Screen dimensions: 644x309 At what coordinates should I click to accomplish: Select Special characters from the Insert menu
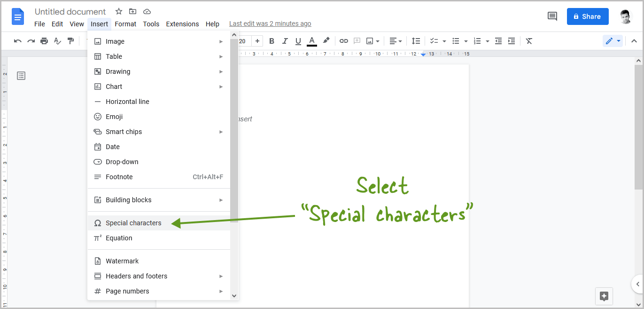click(x=133, y=222)
